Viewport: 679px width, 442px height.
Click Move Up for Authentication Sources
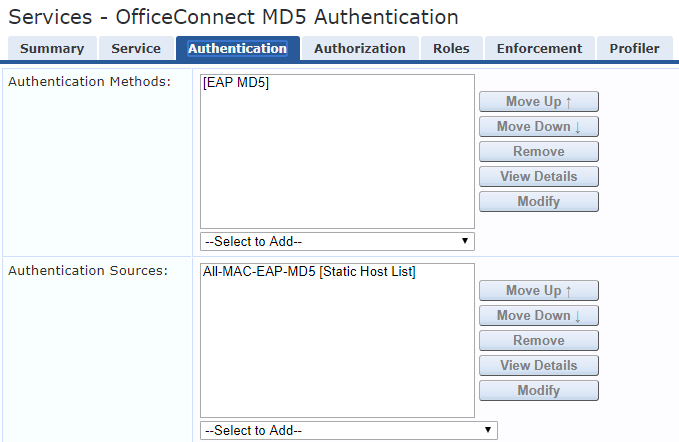click(539, 290)
